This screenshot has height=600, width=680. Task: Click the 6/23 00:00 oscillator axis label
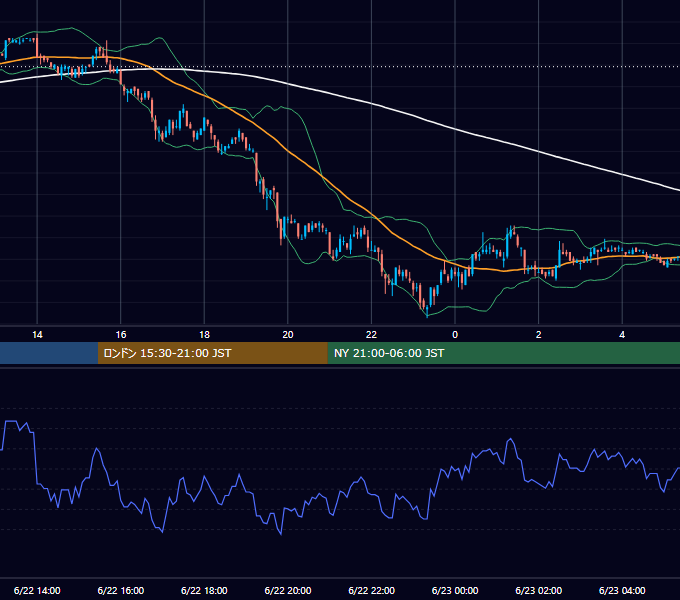point(455,590)
